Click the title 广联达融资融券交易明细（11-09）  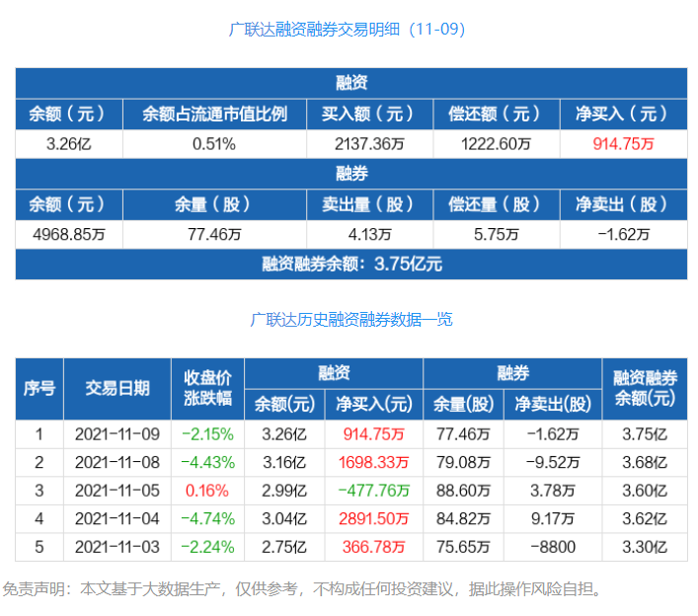[347, 30]
